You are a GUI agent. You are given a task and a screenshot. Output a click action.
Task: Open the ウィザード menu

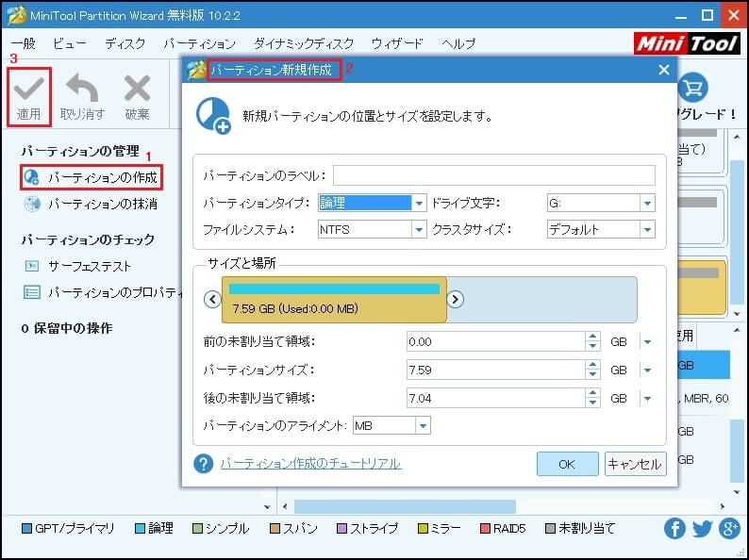397,43
